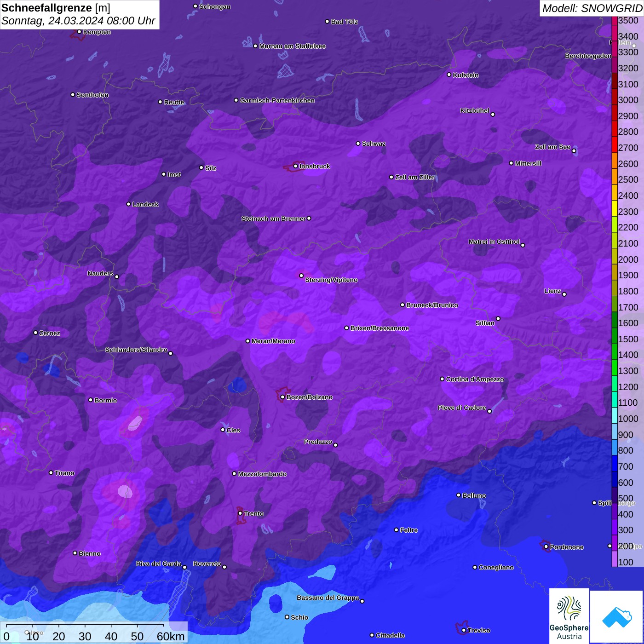Click the 'Schongau' label

(x=215, y=6)
